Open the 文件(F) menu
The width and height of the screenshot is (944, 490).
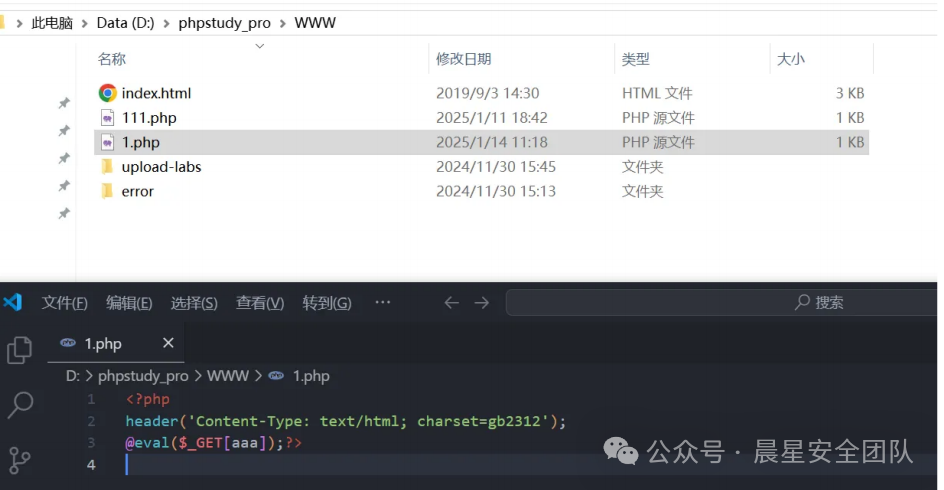coord(65,303)
